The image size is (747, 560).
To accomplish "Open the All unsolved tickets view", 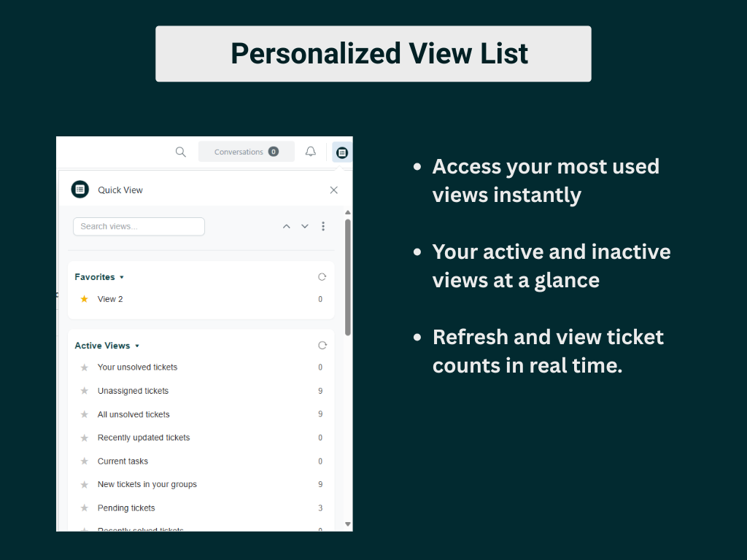I will [x=133, y=414].
